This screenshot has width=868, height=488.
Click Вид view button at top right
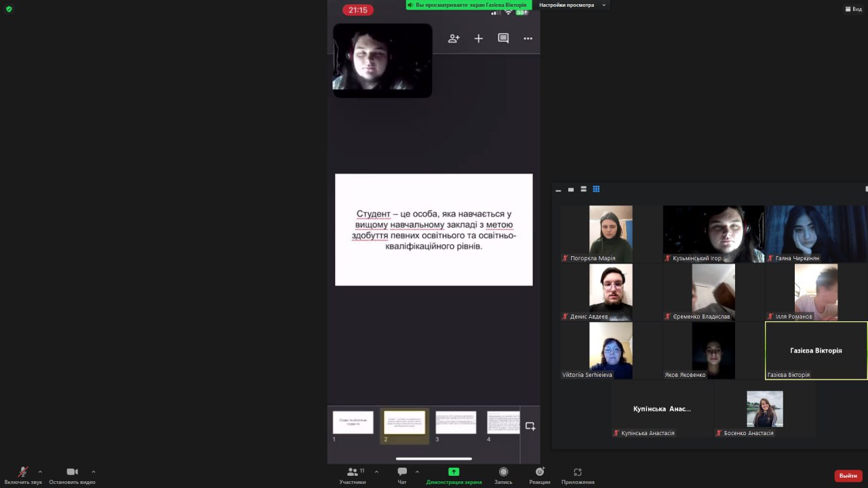coord(853,9)
